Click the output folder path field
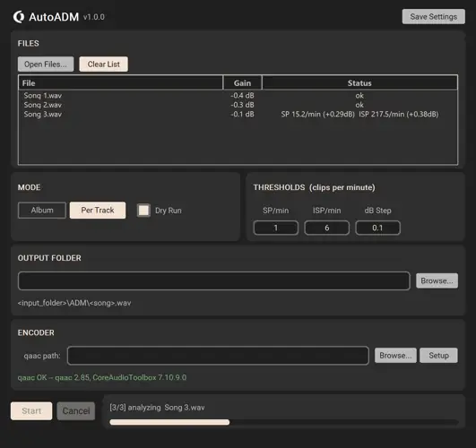 (x=214, y=280)
